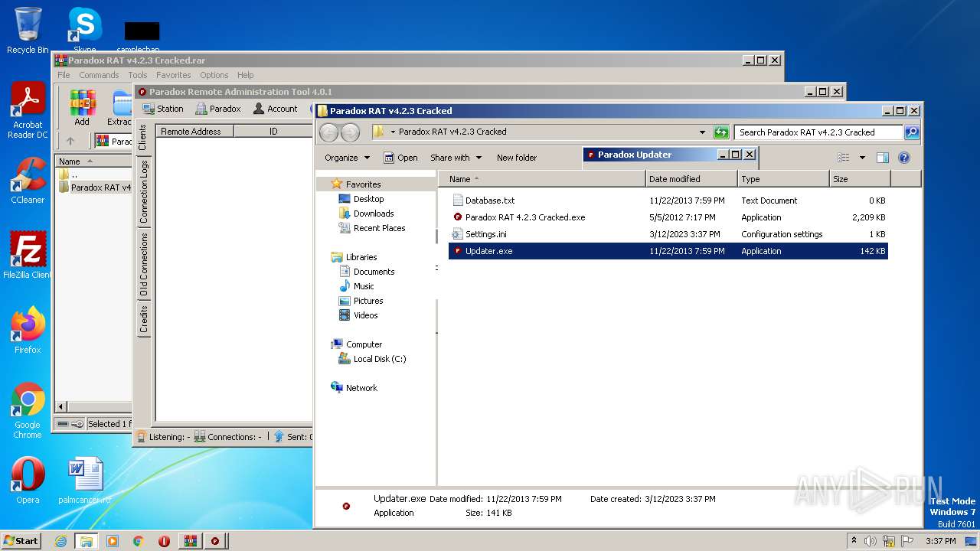Sort files by Date modified column
This screenshot has width=980, height=551.
(x=692, y=179)
